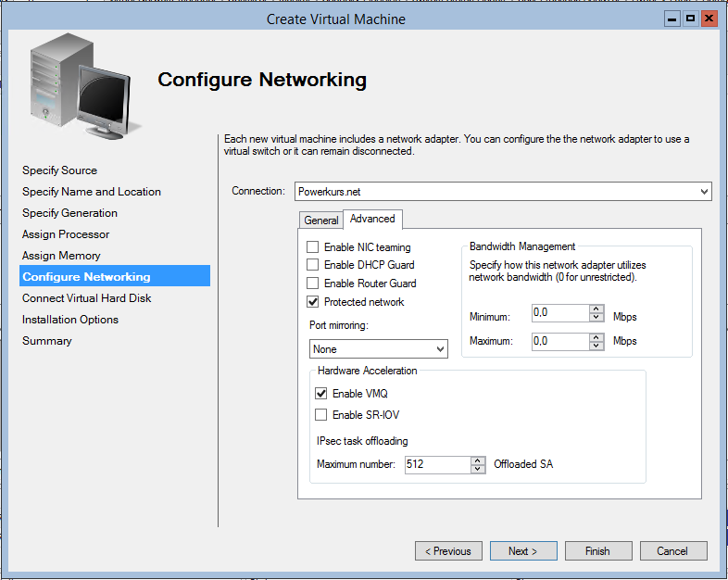The image size is (728, 580).
Task: Go to Connect Virtual Hard Disk step
Action: click(87, 298)
